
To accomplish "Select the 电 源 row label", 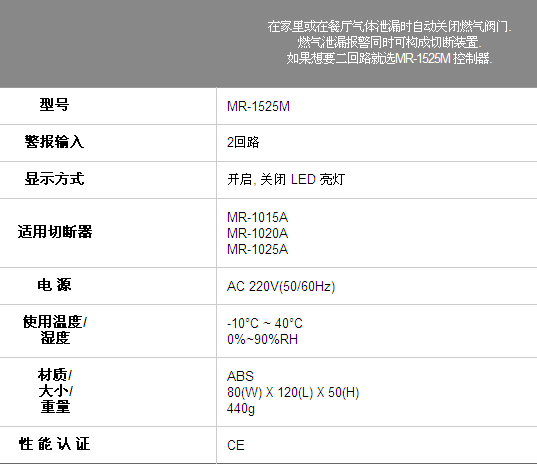I will point(54,285).
